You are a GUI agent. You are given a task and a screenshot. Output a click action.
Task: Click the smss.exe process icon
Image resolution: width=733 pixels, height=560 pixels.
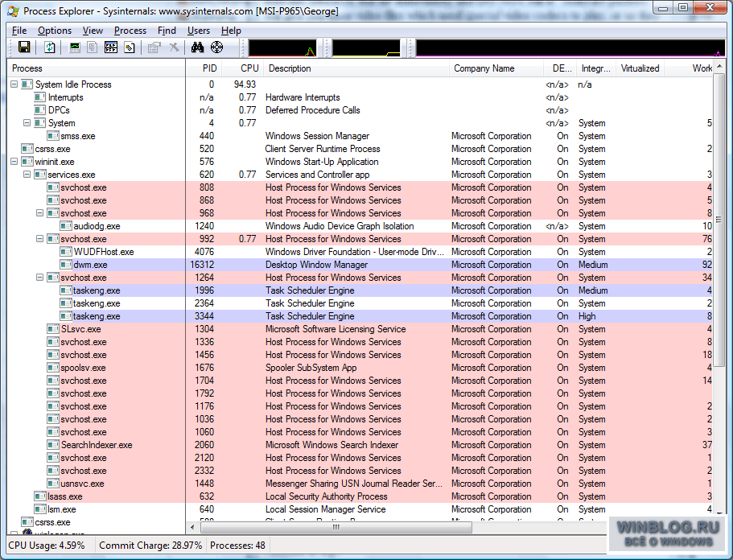click(53, 136)
